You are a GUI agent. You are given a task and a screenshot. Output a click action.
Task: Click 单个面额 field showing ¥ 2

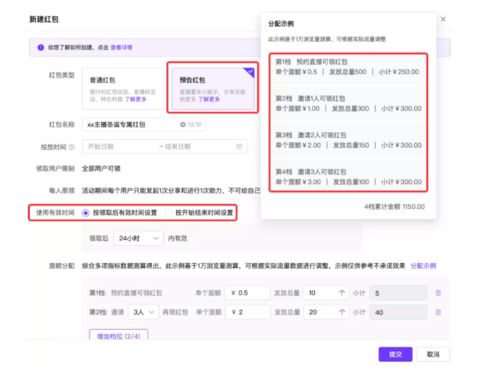click(247, 312)
